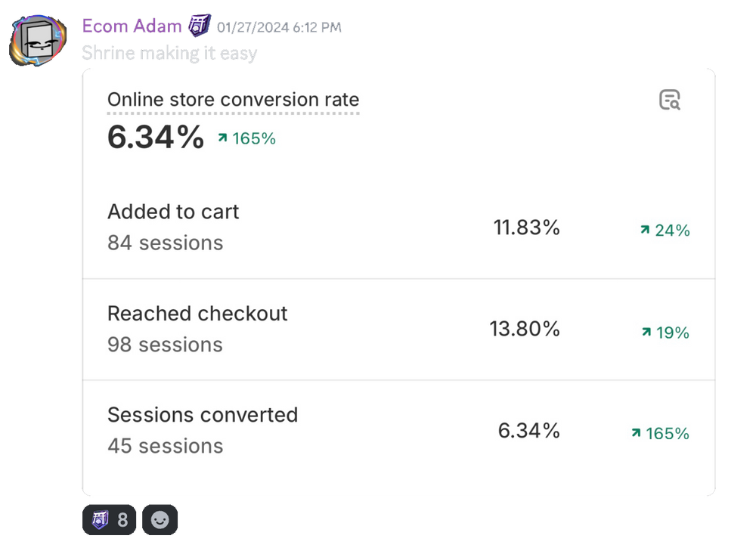Image resolution: width=756 pixels, height=551 pixels.
Task: Open the report icon on the conversion card
Action: point(669,100)
